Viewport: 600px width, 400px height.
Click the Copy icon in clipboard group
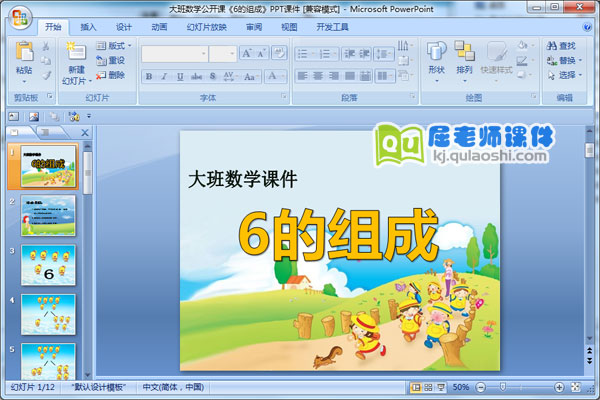click(46, 60)
